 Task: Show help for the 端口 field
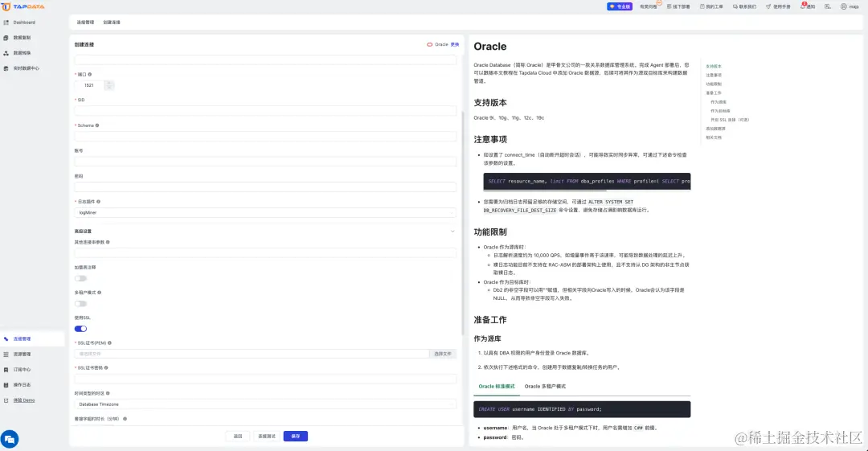coord(90,74)
